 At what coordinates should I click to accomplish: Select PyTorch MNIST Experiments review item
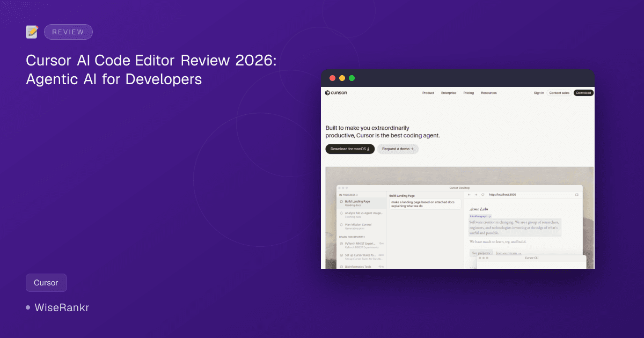(362, 245)
